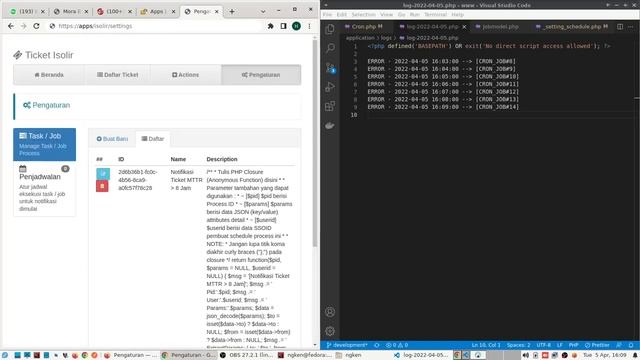Screen dimensions: 640x360
Task: Open OBS 27.2.1 taskbar window
Action: [x=246, y=355]
